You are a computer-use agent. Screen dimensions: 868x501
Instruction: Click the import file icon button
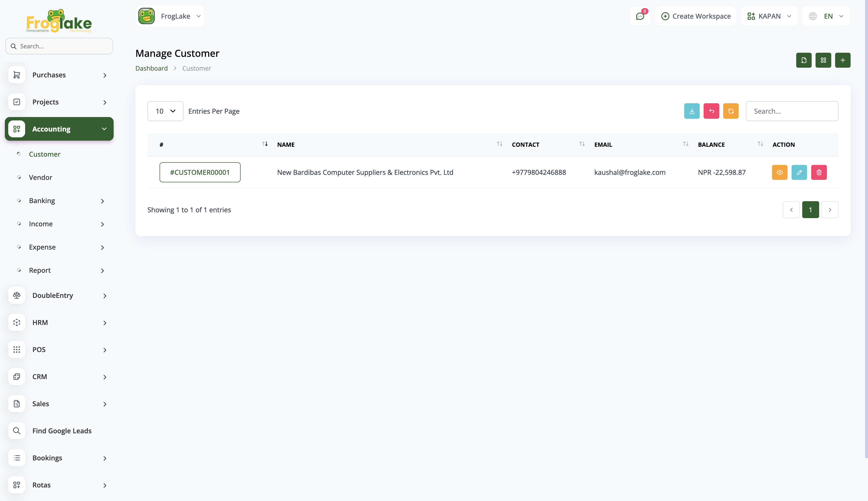[x=803, y=60]
